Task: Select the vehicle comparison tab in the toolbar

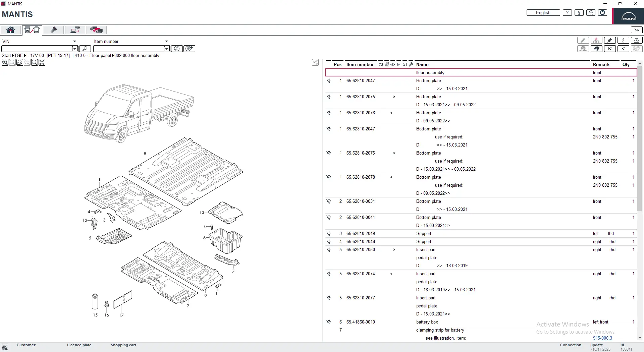Action: (x=96, y=30)
